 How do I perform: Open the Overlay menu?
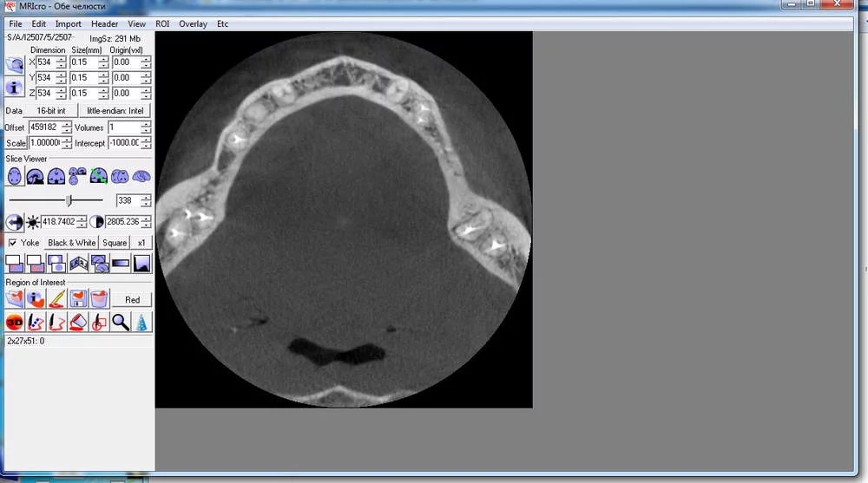[x=193, y=23]
